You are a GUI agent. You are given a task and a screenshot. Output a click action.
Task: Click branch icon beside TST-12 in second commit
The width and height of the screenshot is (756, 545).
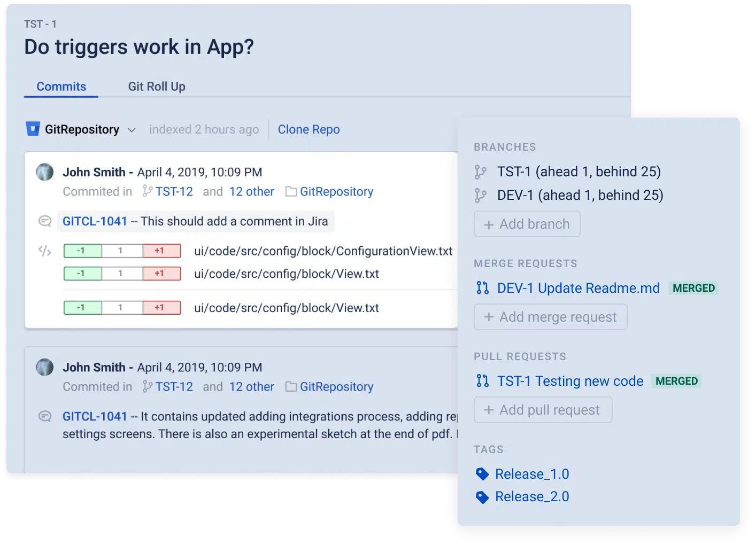(x=148, y=386)
